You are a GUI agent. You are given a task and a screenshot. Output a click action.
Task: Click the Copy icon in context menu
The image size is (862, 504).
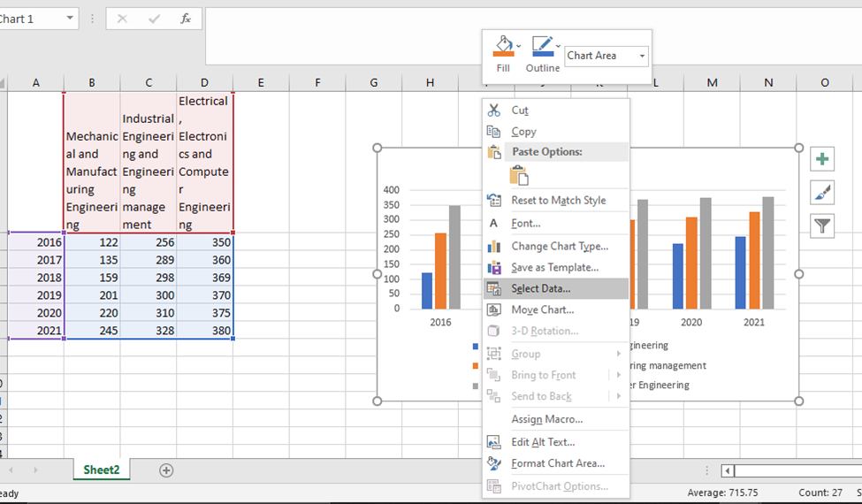pos(493,132)
